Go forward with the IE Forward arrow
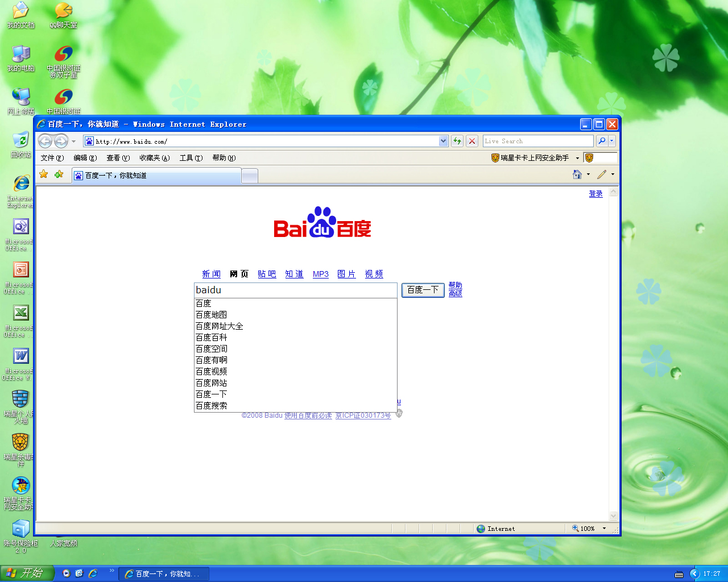Image resolution: width=728 pixels, height=582 pixels. click(x=61, y=141)
